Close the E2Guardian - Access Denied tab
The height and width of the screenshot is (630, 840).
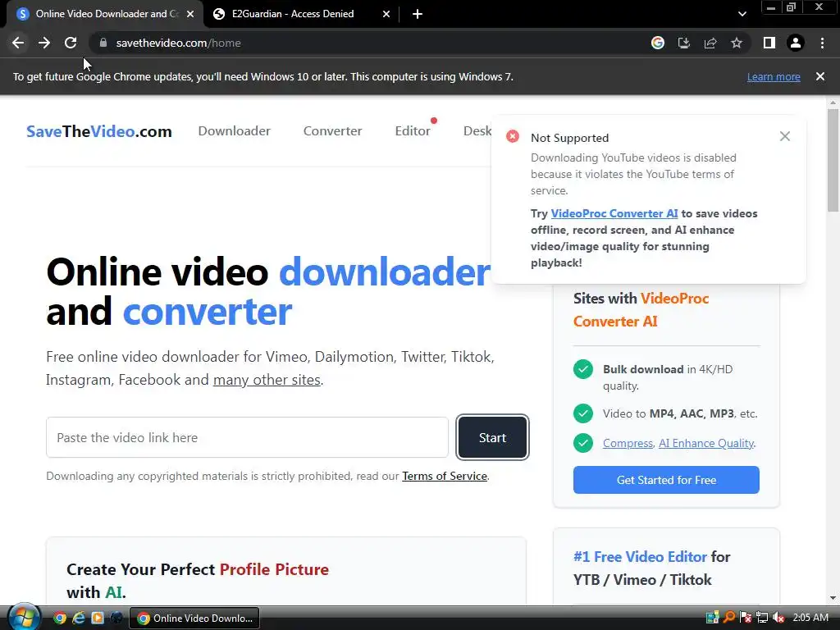coord(386,14)
